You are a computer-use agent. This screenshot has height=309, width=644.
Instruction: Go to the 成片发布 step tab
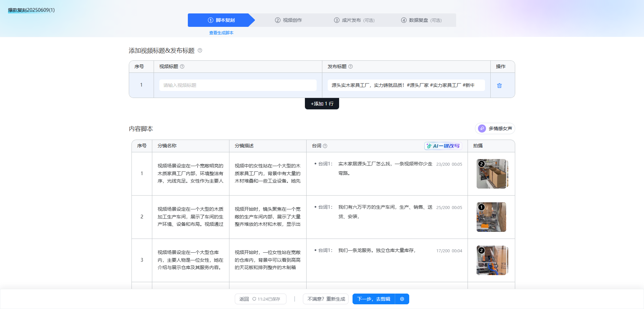(x=354, y=20)
